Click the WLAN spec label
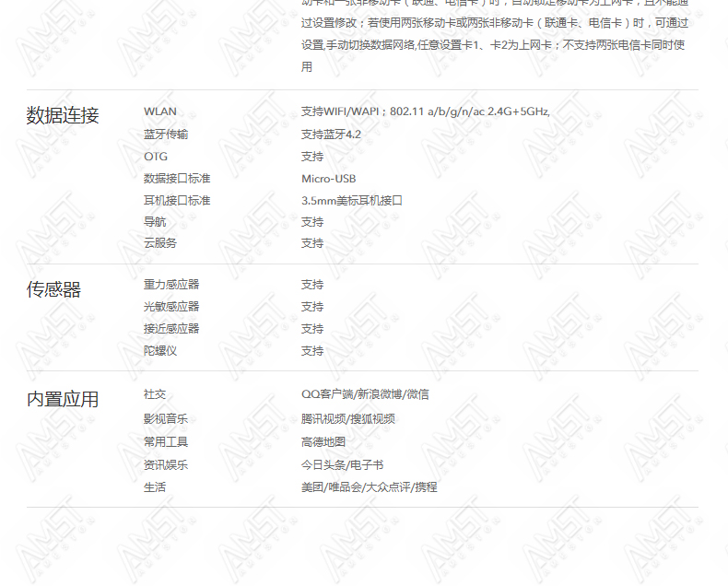 coord(160,111)
